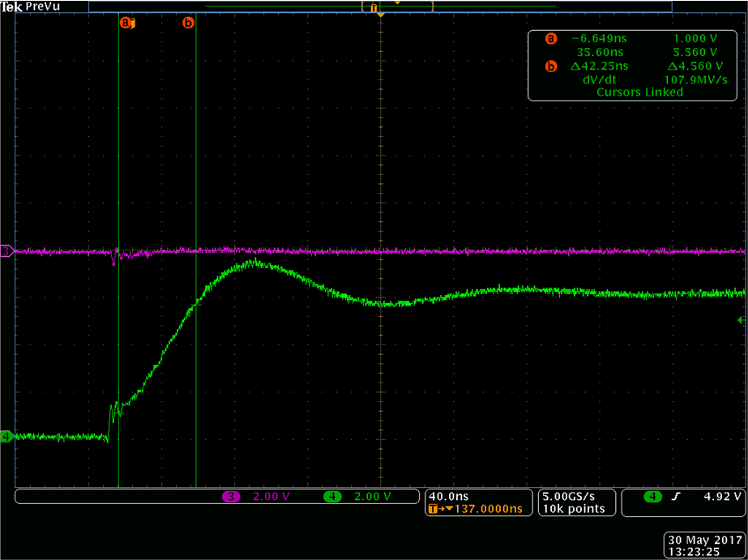Image resolution: width=748 pixels, height=560 pixels.
Task: Click cursor a marker at top
Action: click(125, 23)
